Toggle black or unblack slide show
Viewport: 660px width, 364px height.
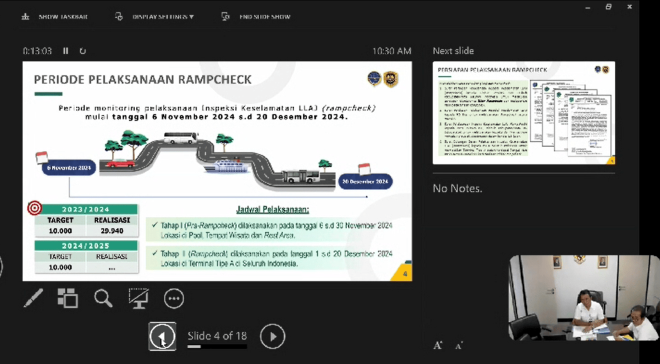pyautogui.click(x=138, y=298)
